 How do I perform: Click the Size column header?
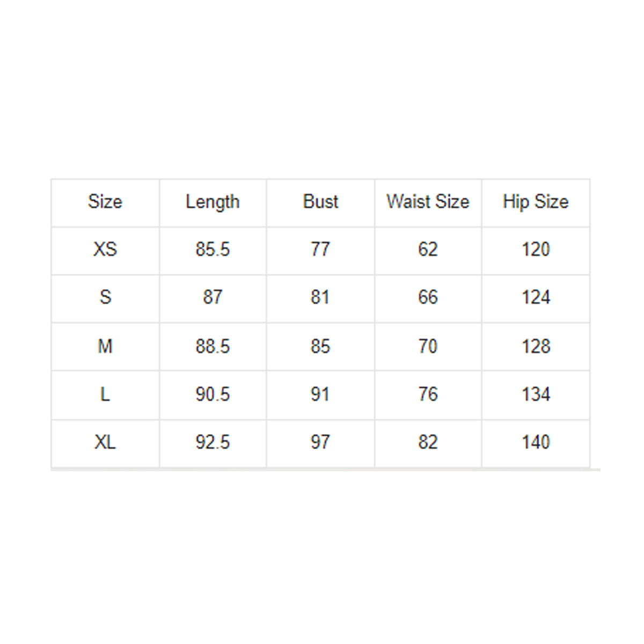tap(105, 202)
